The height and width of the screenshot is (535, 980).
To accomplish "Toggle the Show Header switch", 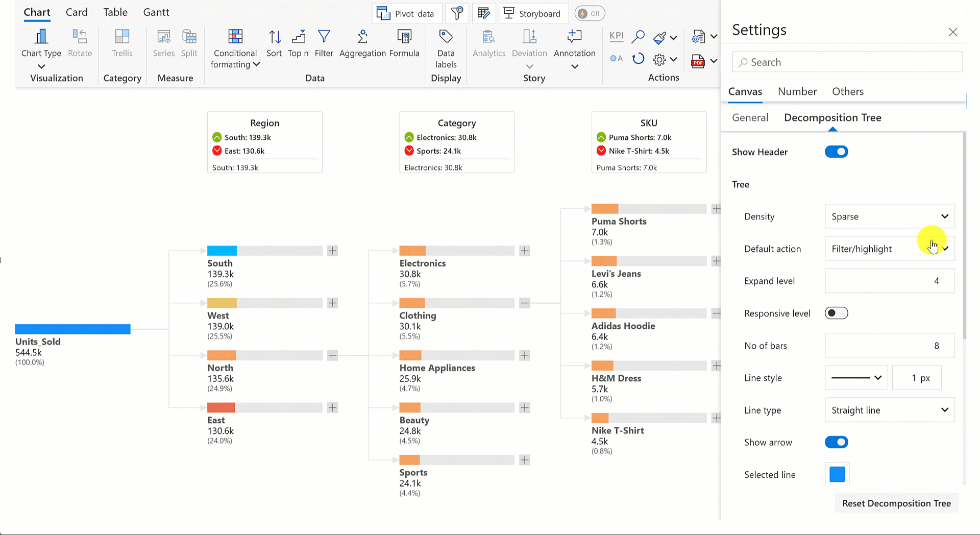I will [836, 152].
